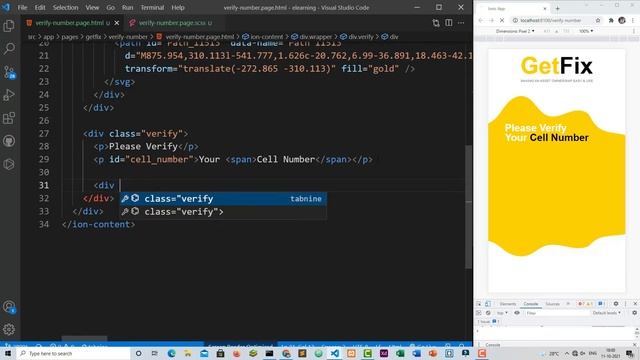The height and width of the screenshot is (360, 640).
Task: Close the verify-number.page.html tab
Action: tap(117, 23)
